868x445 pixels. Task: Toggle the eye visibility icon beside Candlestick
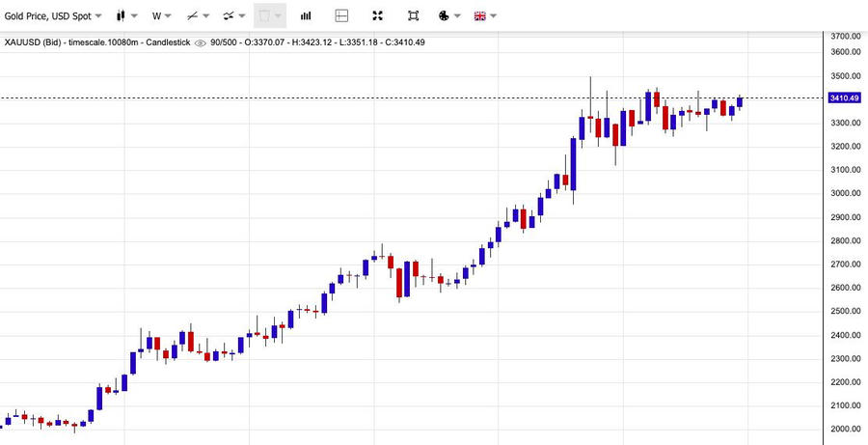pos(201,42)
